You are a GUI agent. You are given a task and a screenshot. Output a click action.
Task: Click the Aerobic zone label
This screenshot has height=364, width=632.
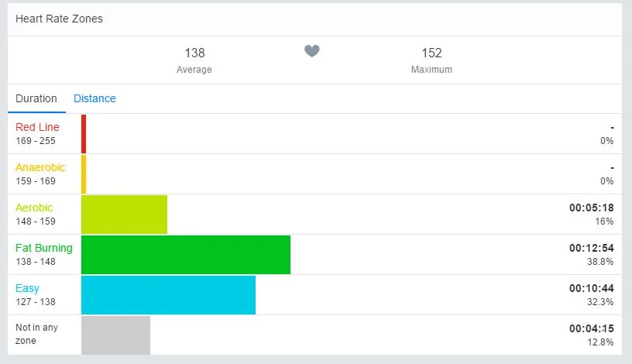pos(34,208)
